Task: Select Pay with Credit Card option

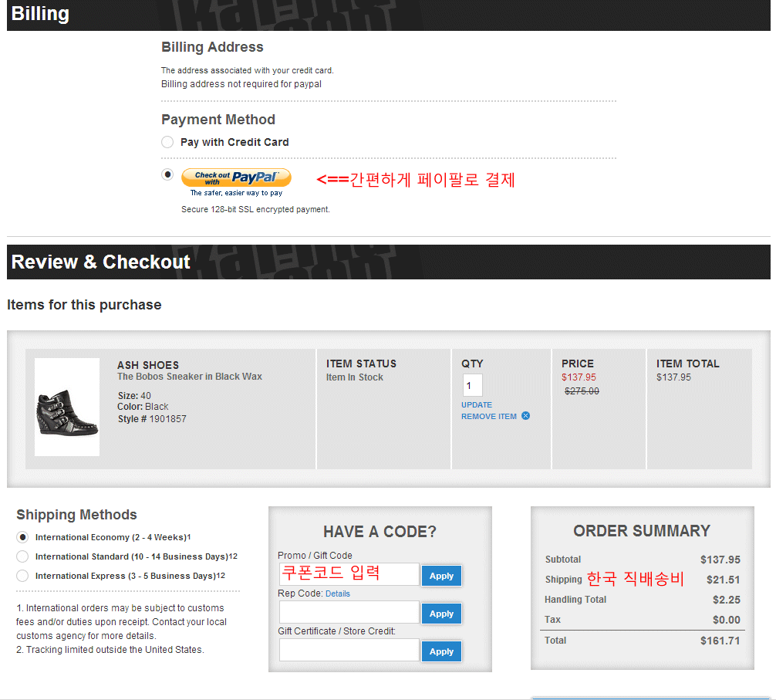Action: click(167, 142)
